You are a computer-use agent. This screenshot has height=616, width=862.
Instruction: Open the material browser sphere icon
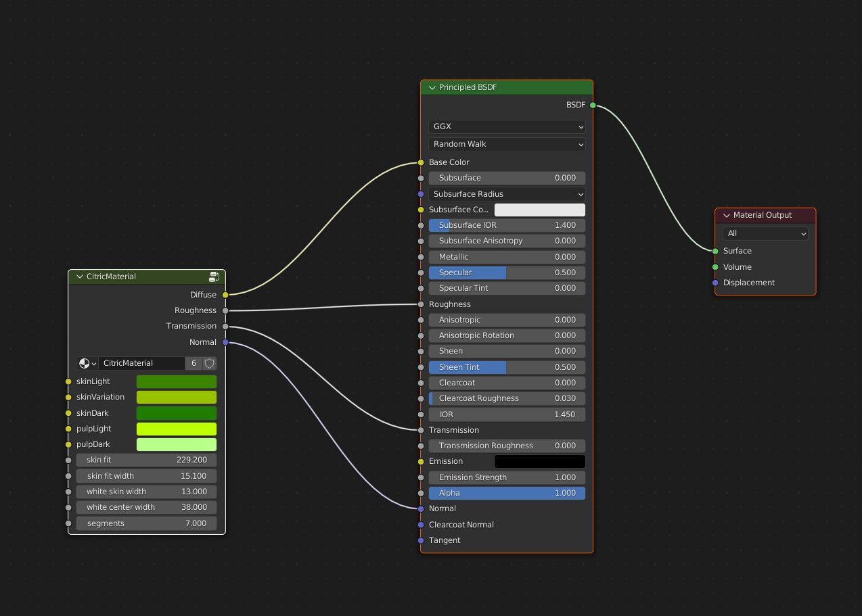[x=85, y=363]
